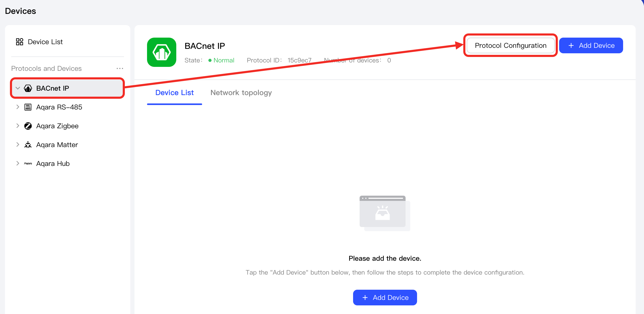Click the Devices page title
This screenshot has width=644, height=314.
[20, 11]
